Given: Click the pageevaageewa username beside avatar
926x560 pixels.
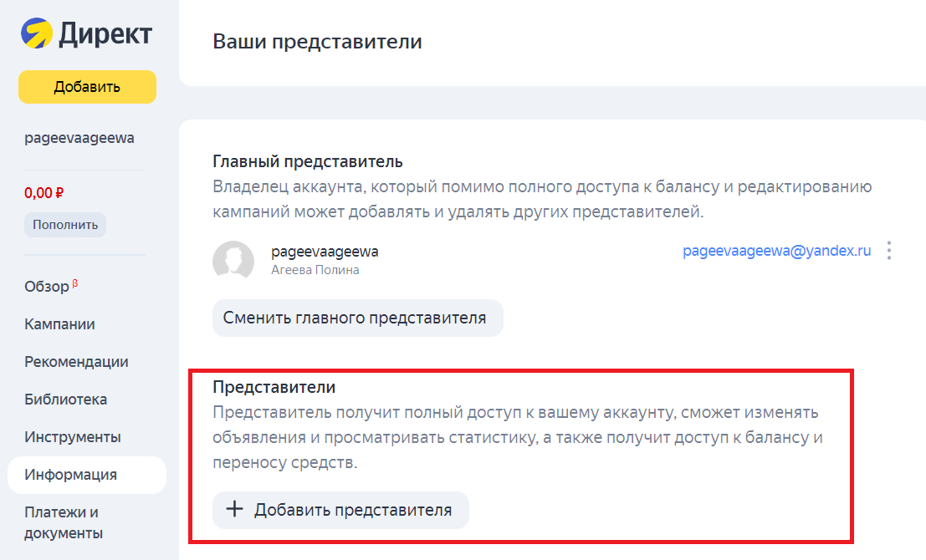Looking at the screenshot, I should tap(325, 252).
